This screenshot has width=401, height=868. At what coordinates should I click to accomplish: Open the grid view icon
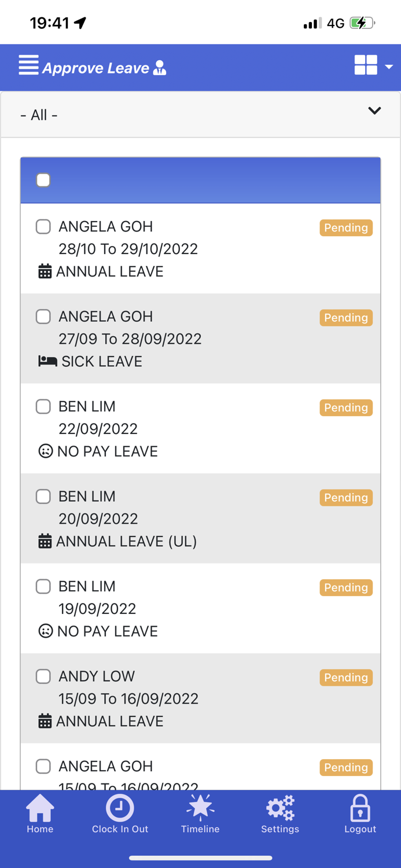point(366,65)
